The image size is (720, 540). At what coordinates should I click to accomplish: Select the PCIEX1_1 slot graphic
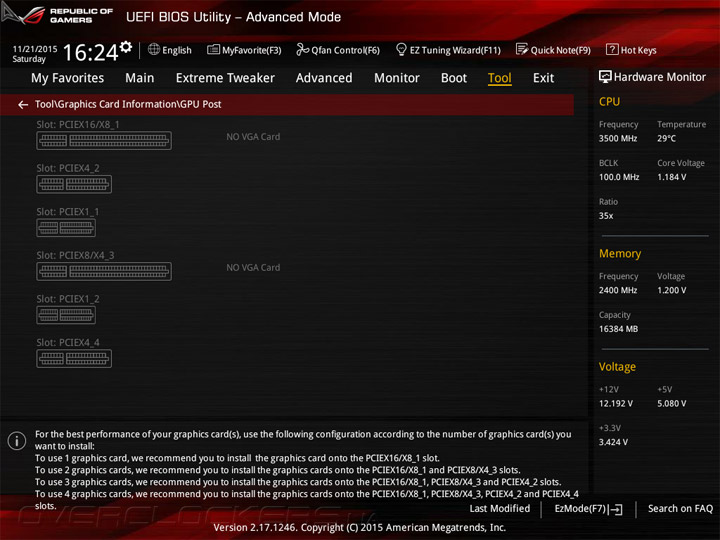tap(66, 228)
